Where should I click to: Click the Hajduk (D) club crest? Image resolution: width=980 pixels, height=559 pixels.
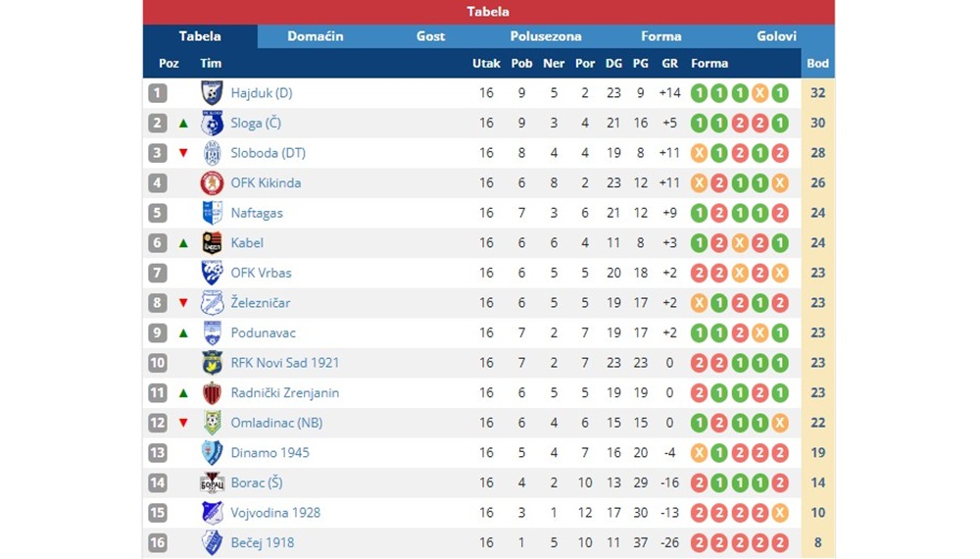(x=212, y=92)
